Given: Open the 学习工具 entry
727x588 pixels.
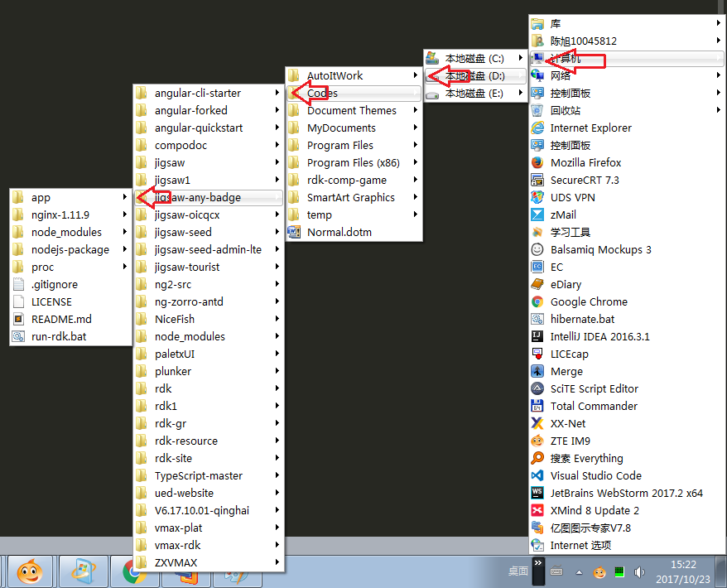Looking at the screenshot, I should (x=626, y=233).
